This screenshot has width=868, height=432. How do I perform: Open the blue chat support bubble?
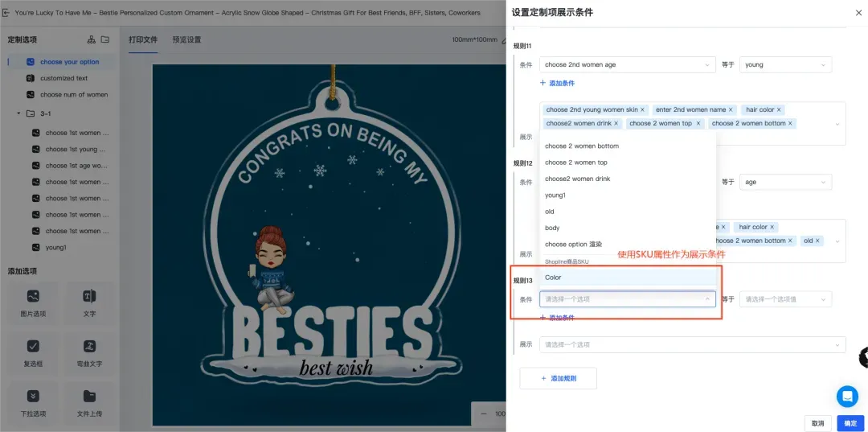click(847, 396)
